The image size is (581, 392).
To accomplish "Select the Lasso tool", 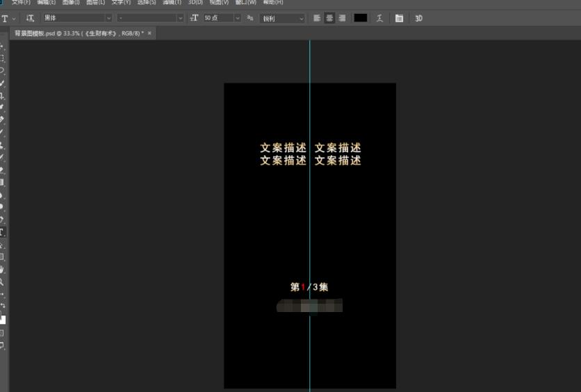I will (x=2, y=70).
